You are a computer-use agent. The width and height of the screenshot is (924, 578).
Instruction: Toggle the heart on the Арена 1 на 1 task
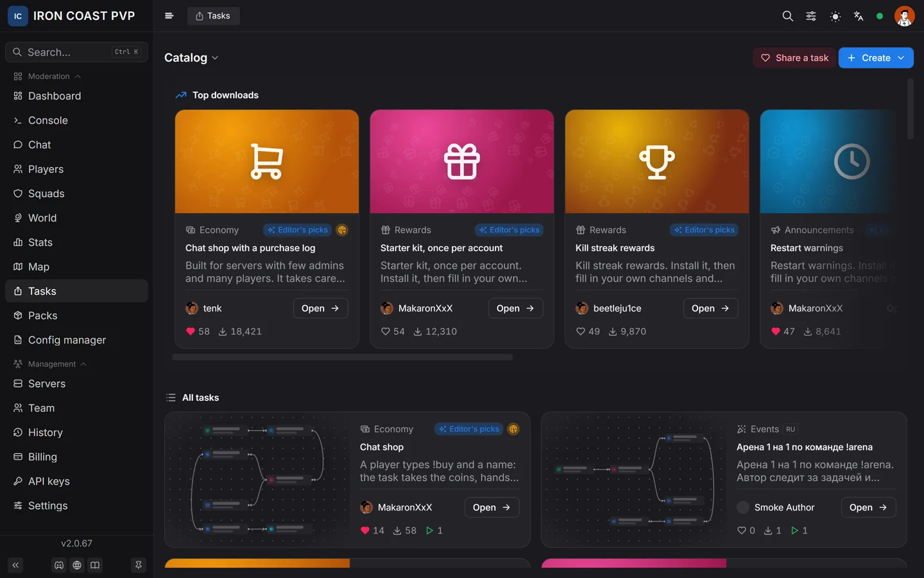(x=741, y=530)
